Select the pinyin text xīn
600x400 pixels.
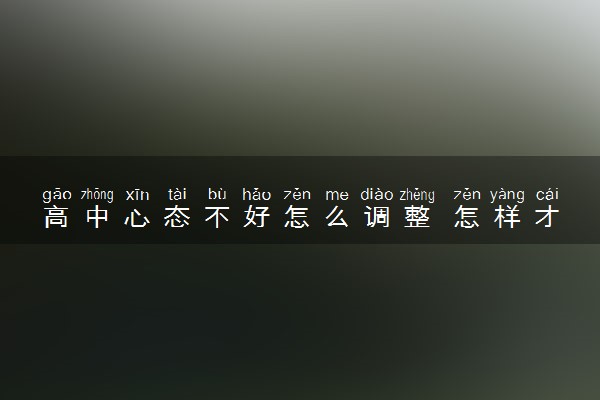(x=137, y=195)
